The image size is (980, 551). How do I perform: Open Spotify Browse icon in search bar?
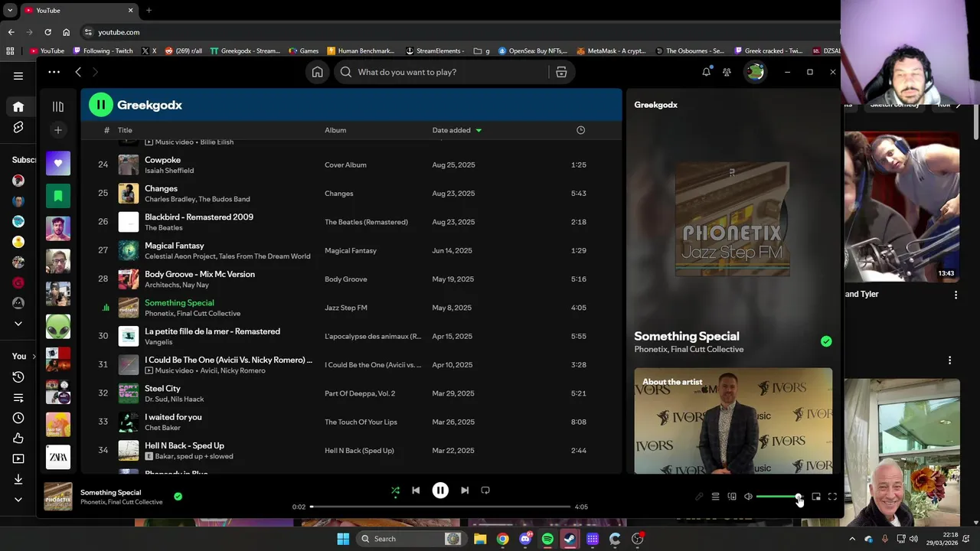click(561, 72)
